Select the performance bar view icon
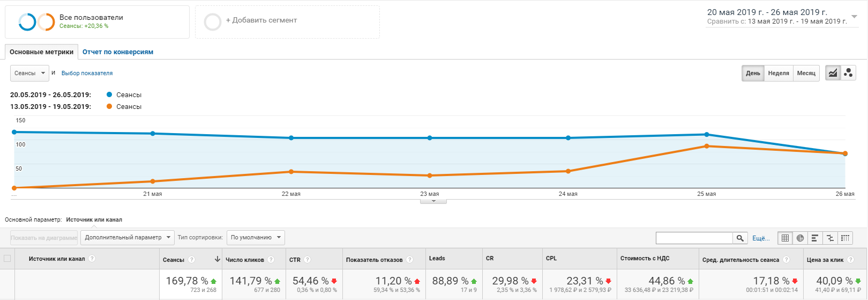The image size is (868, 300). 815,238
